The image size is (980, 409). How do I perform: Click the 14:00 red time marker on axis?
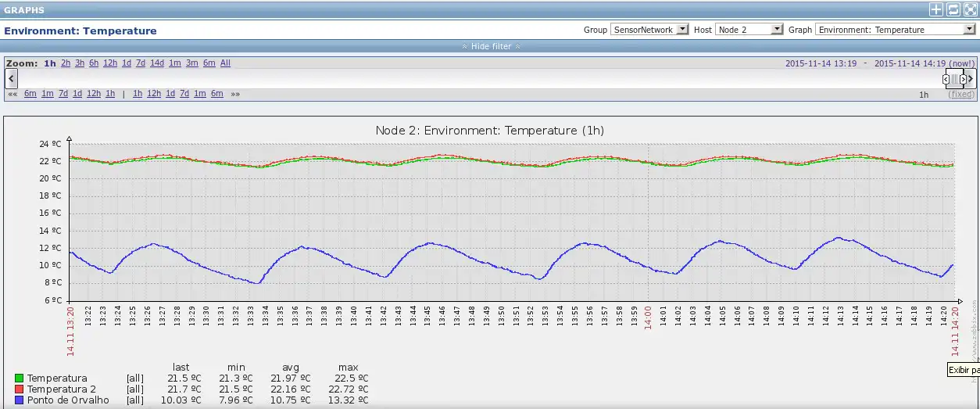click(648, 317)
